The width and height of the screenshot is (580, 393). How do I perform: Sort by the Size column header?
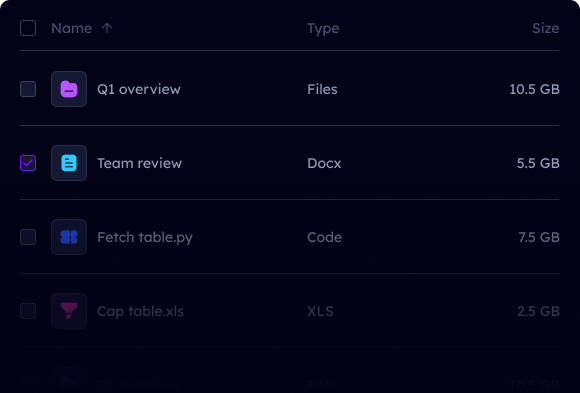point(546,28)
